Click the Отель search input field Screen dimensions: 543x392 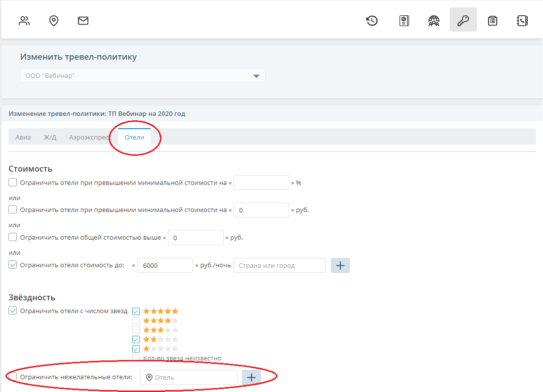coord(189,377)
